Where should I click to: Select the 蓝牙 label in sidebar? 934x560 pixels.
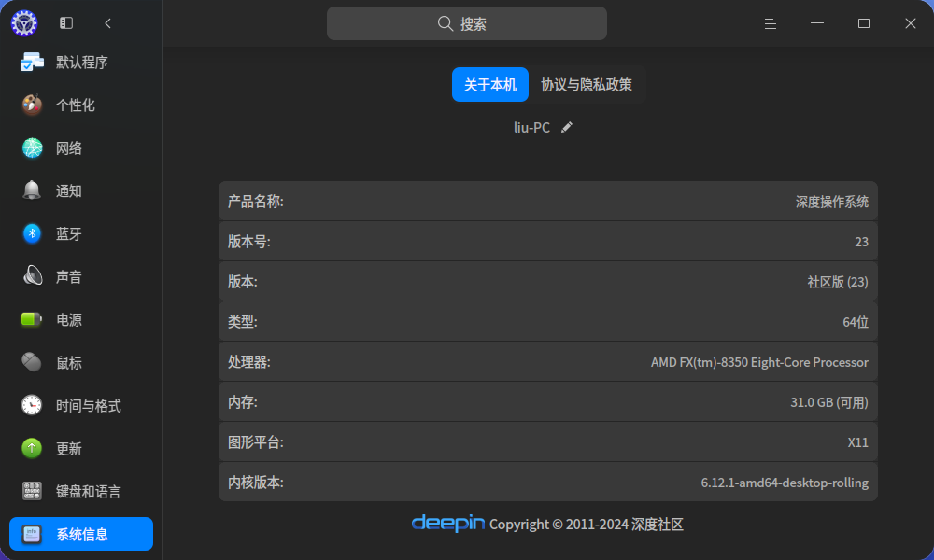(68, 234)
